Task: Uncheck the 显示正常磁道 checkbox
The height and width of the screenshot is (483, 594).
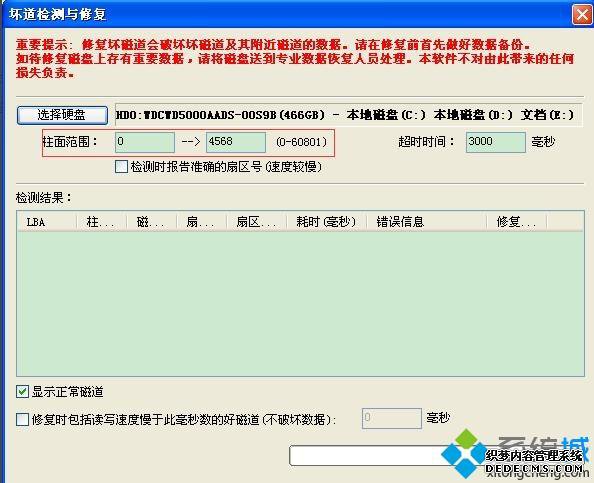Action: click(22, 392)
